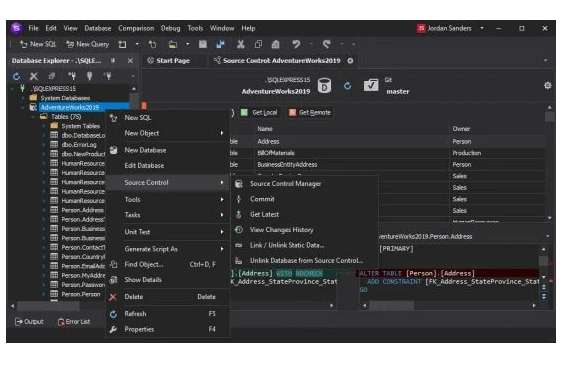Open the Tools menu in menu bar
Viewport: 562px width, 365px height.
point(195,28)
